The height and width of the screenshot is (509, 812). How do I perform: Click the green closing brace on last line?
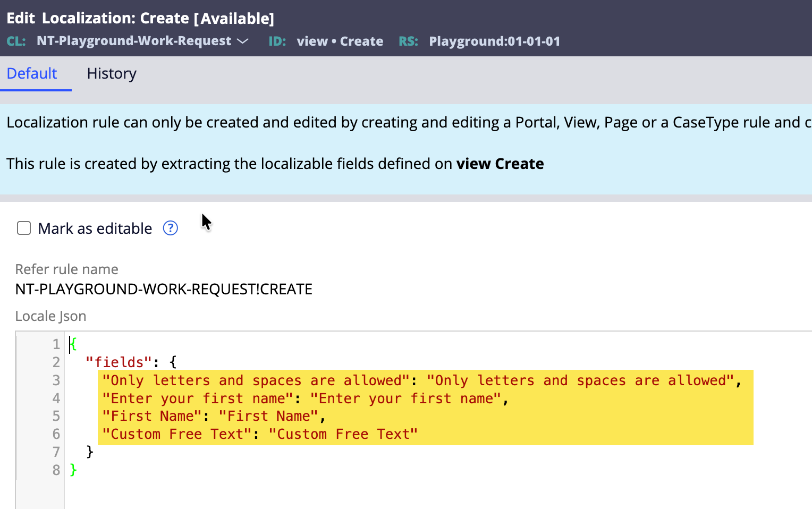pyautogui.click(x=73, y=470)
